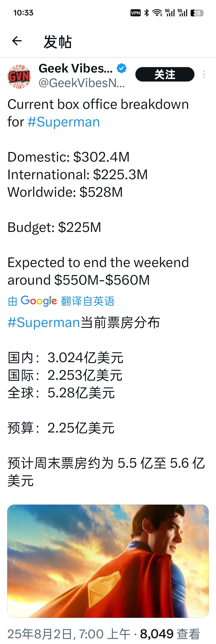Tap the 8,049 查看 view count
The image size is (216, 644).
coord(170,634)
